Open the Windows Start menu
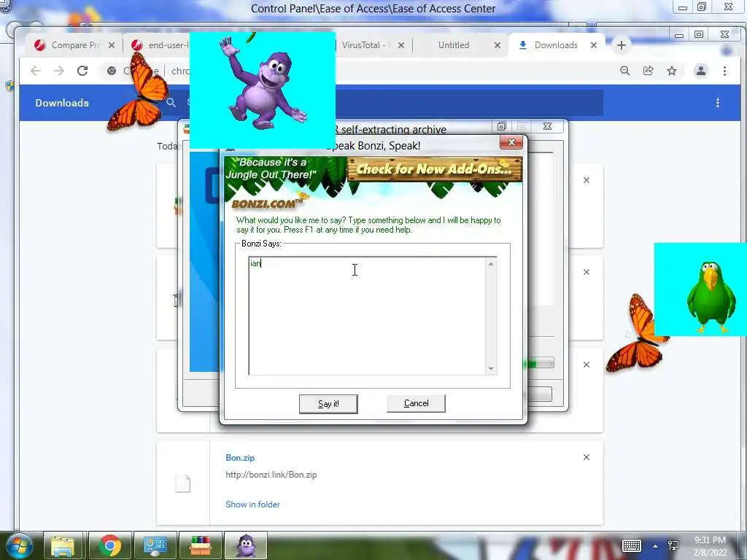The height and width of the screenshot is (560, 747). click(20, 545)
